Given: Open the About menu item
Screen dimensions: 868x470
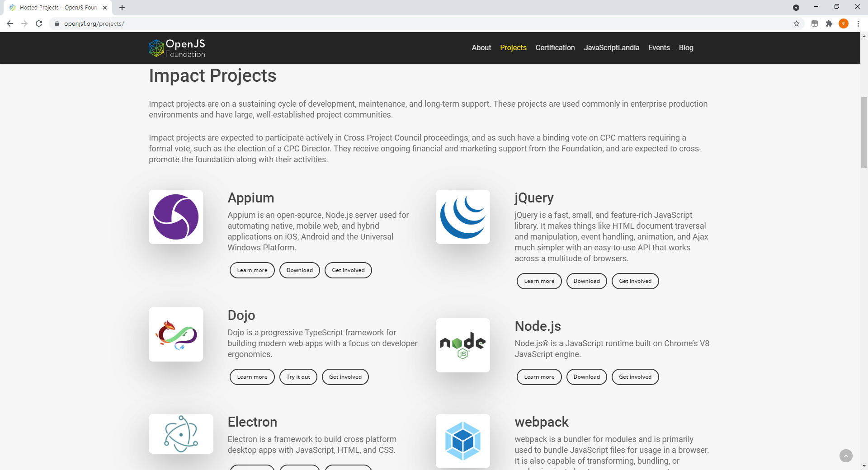Looking at the screenshot, I should 481,47.
